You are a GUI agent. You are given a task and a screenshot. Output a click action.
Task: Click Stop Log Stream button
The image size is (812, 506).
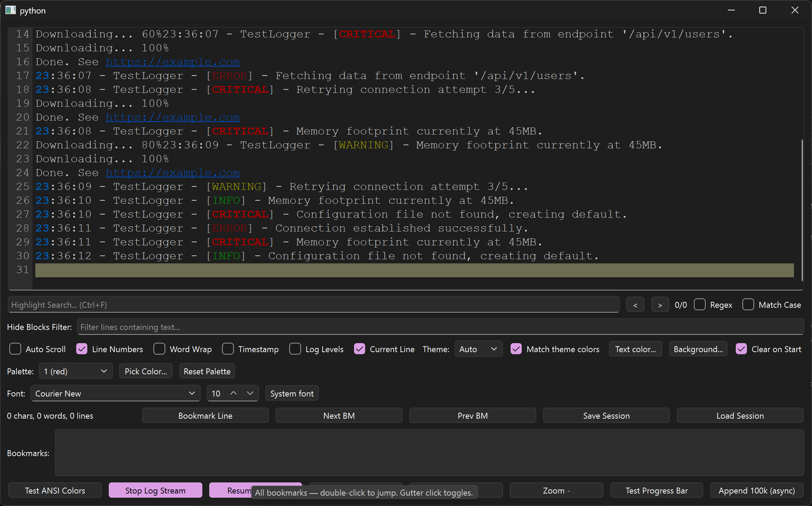point(156,490)
